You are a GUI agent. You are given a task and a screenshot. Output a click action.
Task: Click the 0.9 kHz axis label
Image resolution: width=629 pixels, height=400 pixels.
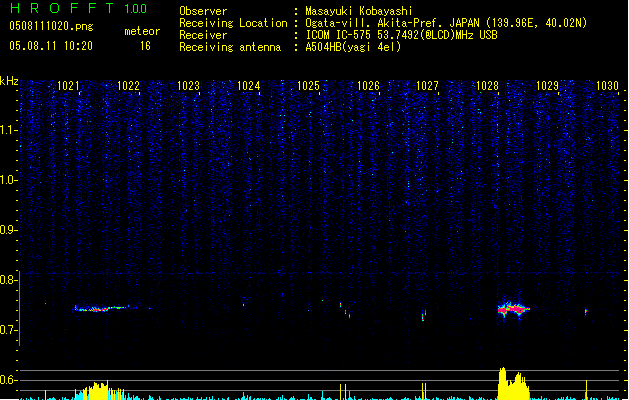click(x=8, y=230)
